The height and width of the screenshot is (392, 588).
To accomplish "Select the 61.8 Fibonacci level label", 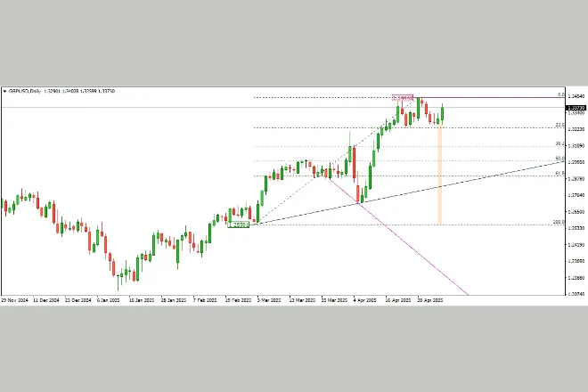I will pos(559,174).
